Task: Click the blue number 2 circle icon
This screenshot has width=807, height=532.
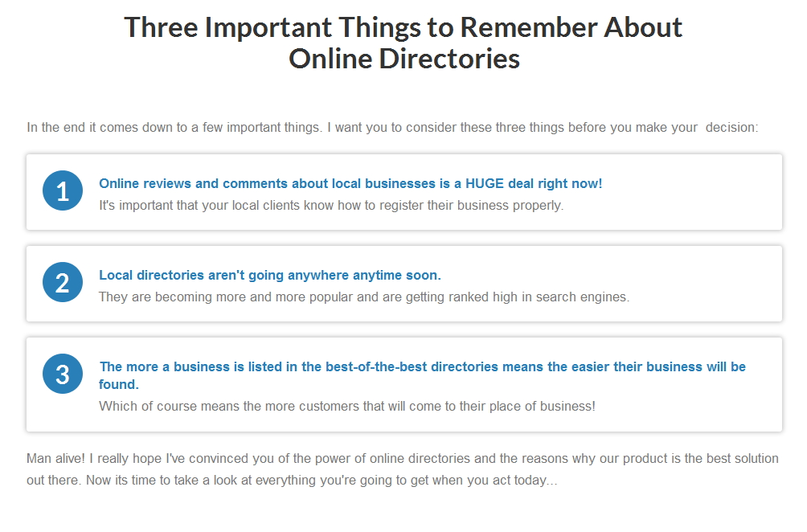Action: tap(63, 282)
